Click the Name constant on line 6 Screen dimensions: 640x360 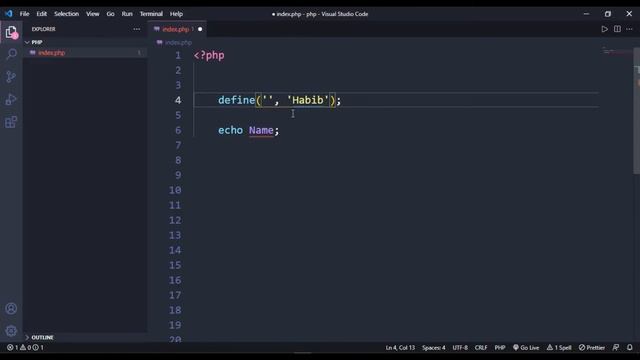tap(261, 130)
